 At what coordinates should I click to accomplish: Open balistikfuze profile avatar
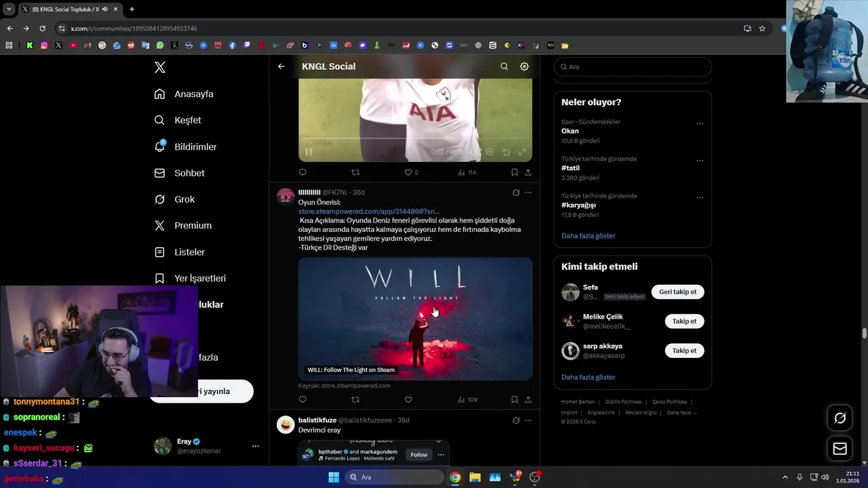click(x=285, y=425)
